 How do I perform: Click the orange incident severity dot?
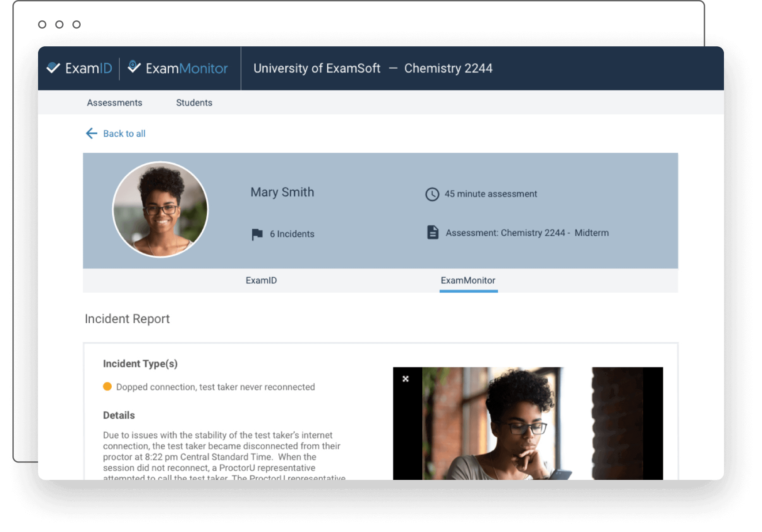(x=107, y=386)
